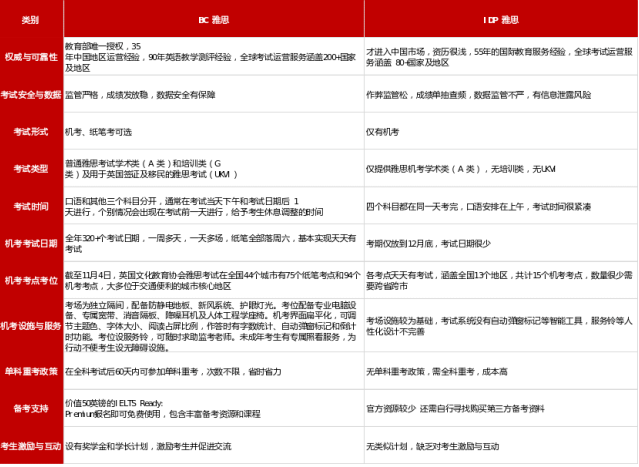
Task: Click the 考试安全与数据 row label
Action: (x=31, y=94)
